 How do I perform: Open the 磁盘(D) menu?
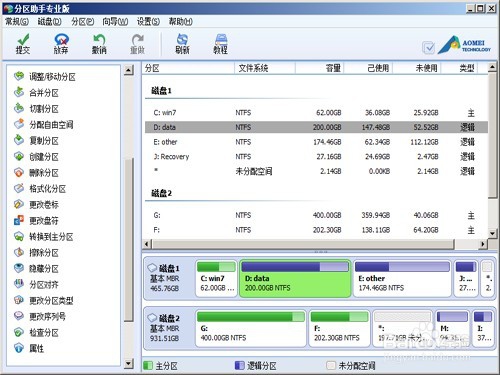point(49,22)
